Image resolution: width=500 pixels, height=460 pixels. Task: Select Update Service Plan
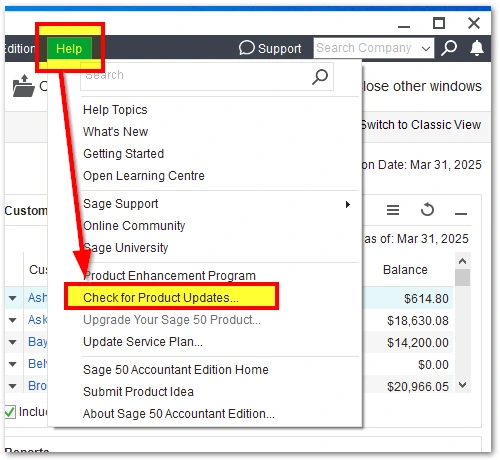click(143, 342)
